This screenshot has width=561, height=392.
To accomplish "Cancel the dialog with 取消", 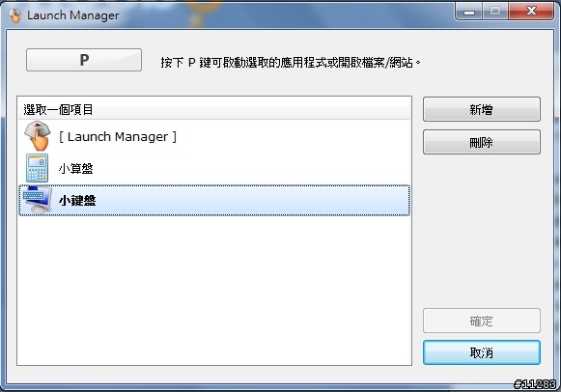I will (482, 352).
